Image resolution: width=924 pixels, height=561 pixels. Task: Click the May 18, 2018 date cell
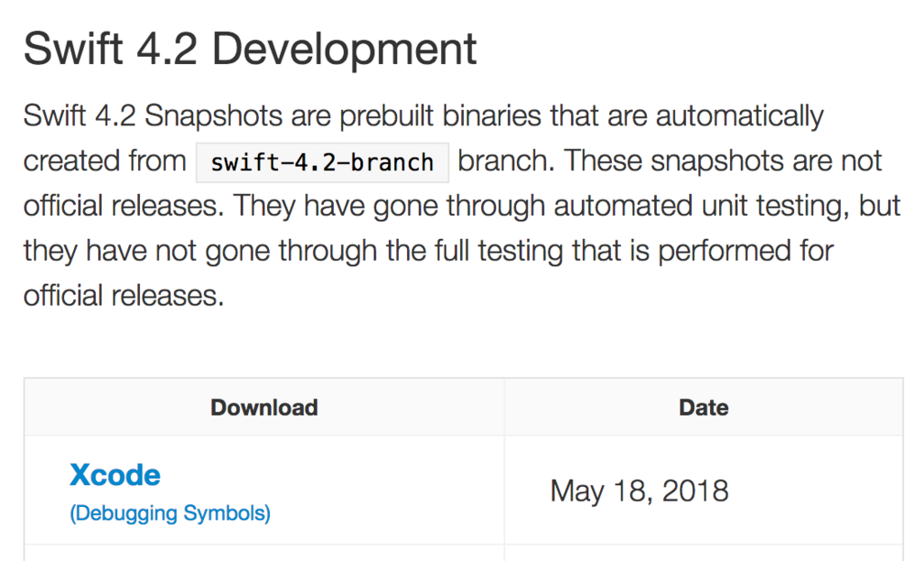(640, 491)
